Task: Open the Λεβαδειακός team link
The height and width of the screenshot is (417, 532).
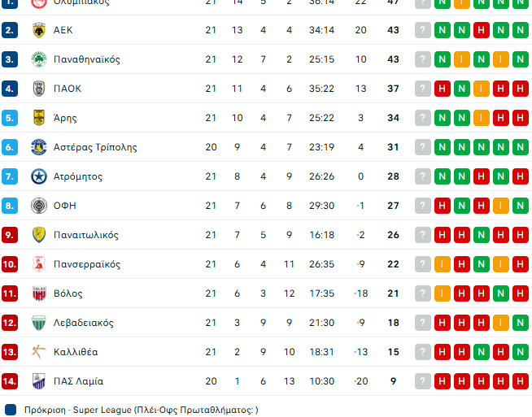Action: 83,323
